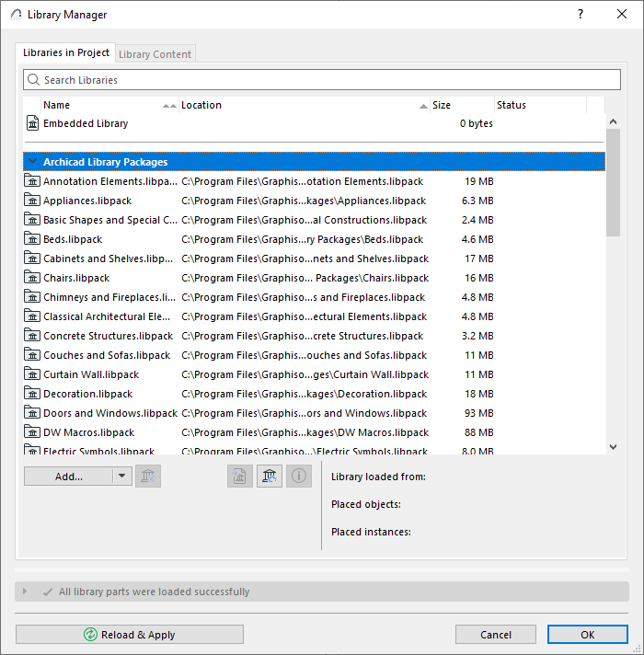Screen dimensions: 644x655
Task: Select the Couches and Sofas.libpack name
Action: pyautogui.click(x=107, y=355)
